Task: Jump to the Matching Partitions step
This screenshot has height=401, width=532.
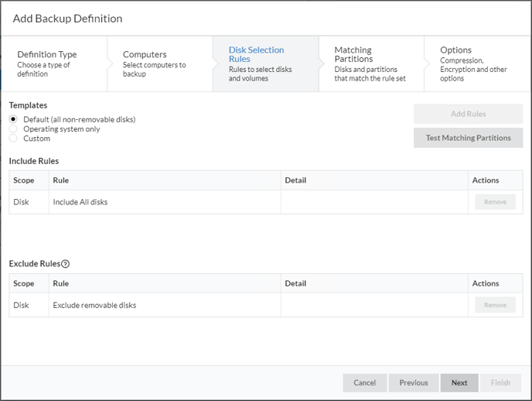Action: [x=371, y=63]
